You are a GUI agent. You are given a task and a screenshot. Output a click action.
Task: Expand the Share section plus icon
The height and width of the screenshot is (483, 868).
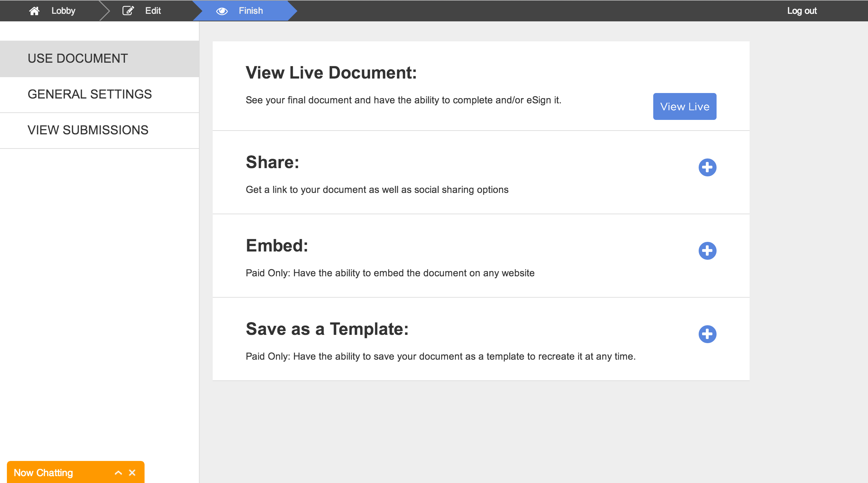click(707, 167)
